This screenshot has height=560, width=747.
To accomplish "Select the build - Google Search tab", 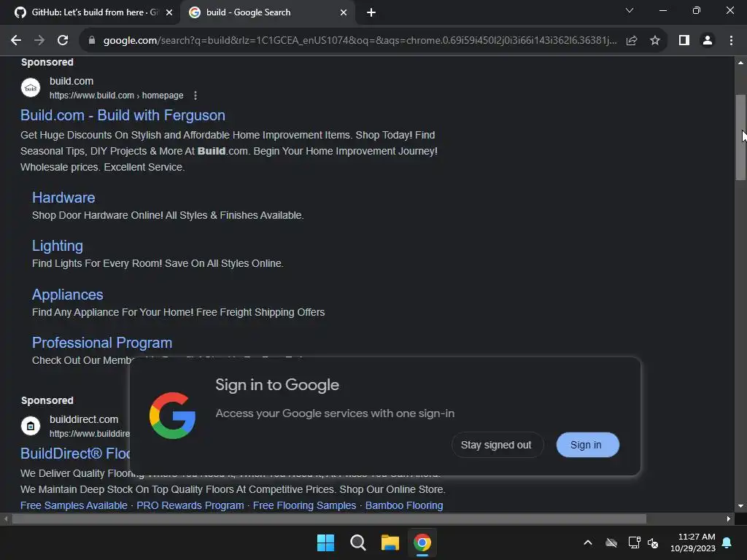I will click(x=267, y=12).
